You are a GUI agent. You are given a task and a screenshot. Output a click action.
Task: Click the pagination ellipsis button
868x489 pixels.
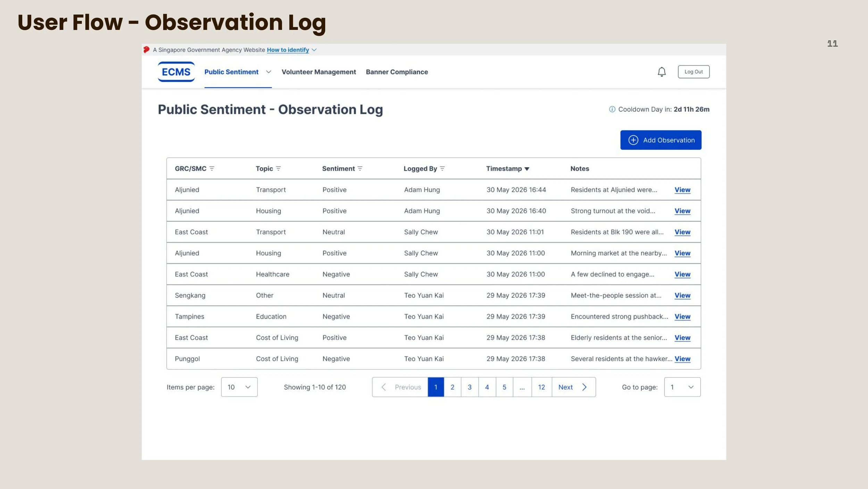point(522,387)
